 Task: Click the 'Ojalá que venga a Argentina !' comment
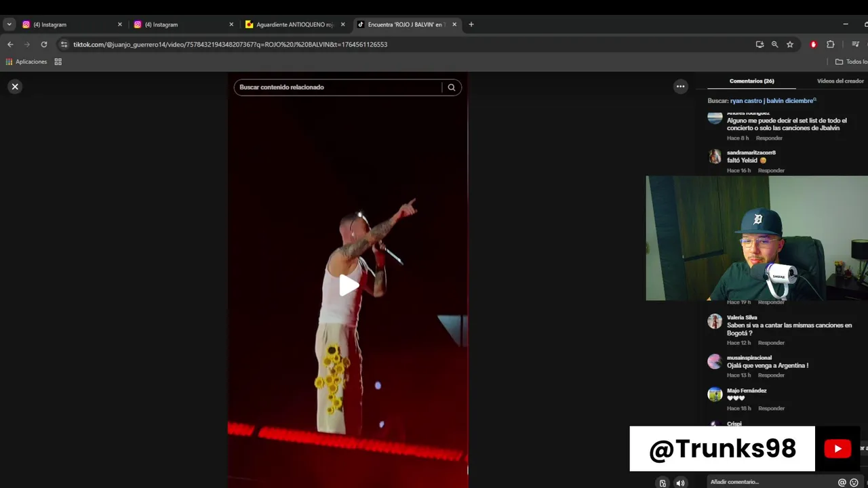click(x=768, y=366)
